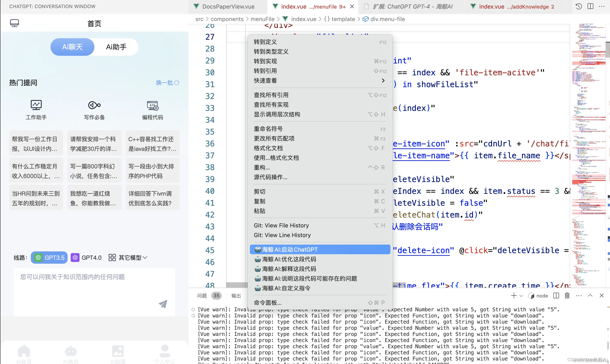
Task: Open new terminal launch profile dropdown arrow
Action: [521, 296]
